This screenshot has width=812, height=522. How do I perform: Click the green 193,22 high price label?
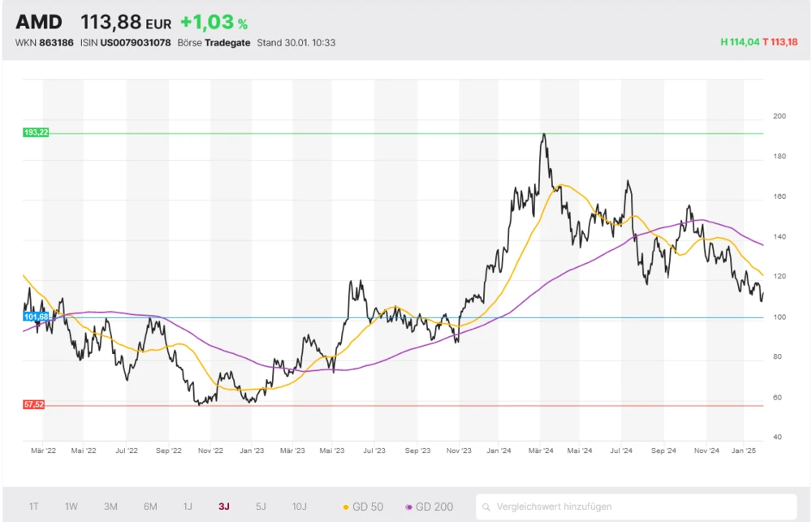coord(36,132)
